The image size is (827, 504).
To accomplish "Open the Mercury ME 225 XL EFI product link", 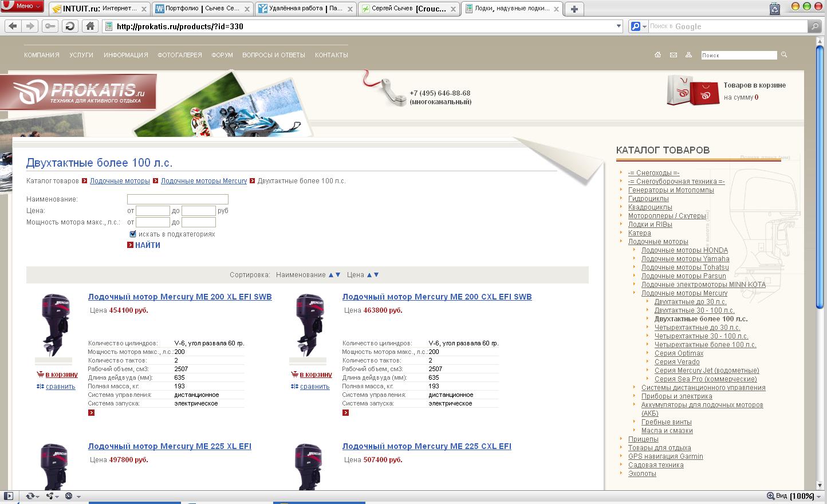I will (x=170, y=446).
